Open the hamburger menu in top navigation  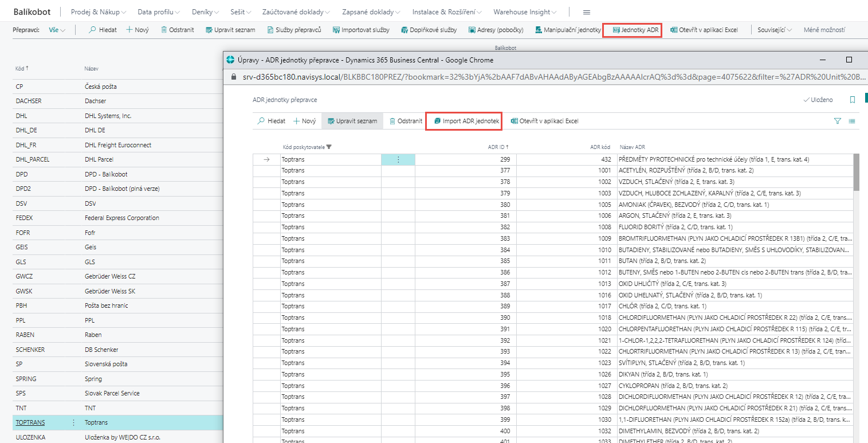pyautogui.click(x=586, y=12)
